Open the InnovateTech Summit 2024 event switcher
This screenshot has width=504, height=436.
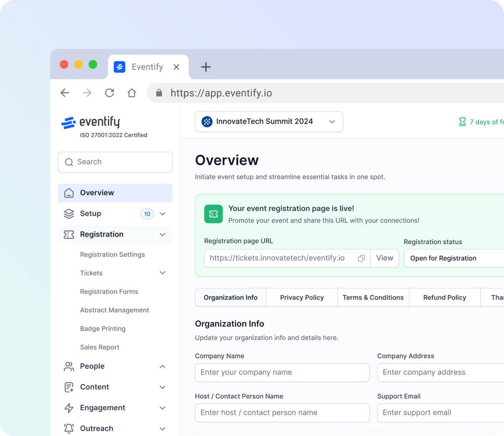pyautogui.click(x=269, y=121)
